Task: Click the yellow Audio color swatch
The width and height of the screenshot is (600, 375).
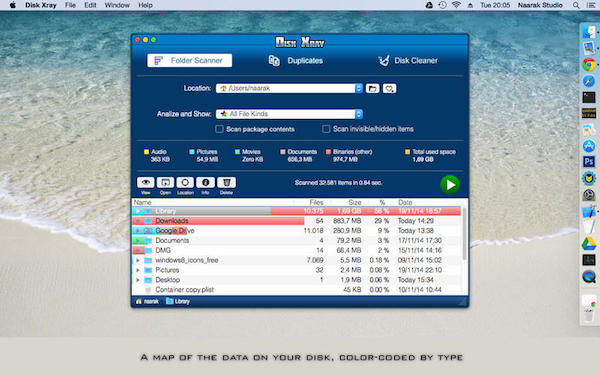Action: 146,152
